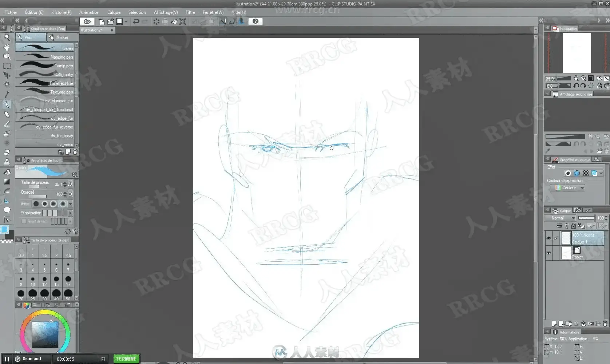Zoom in in Navigation panel
This screenshot has width=610, height=364.
(x=583, y=78)
